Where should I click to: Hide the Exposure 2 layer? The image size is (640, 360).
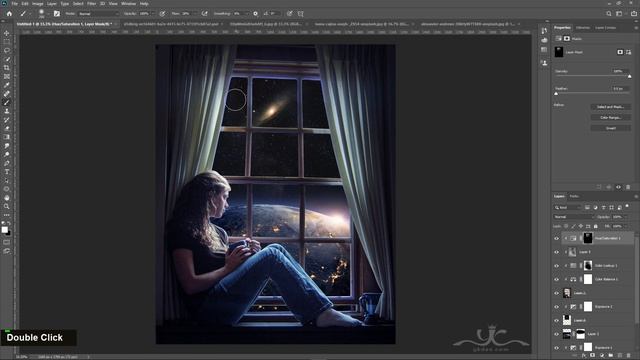pos(556,307)
